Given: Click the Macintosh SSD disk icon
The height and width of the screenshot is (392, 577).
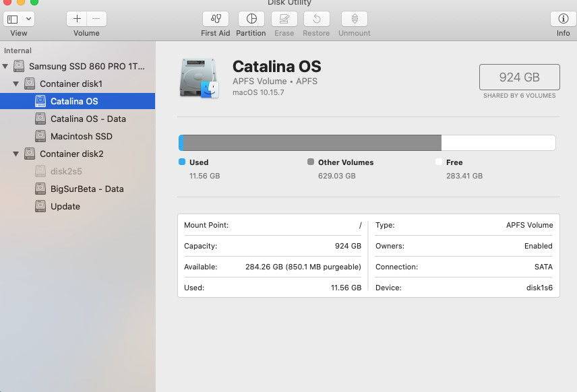Looking at the screenshot, I should pos(40,136).
